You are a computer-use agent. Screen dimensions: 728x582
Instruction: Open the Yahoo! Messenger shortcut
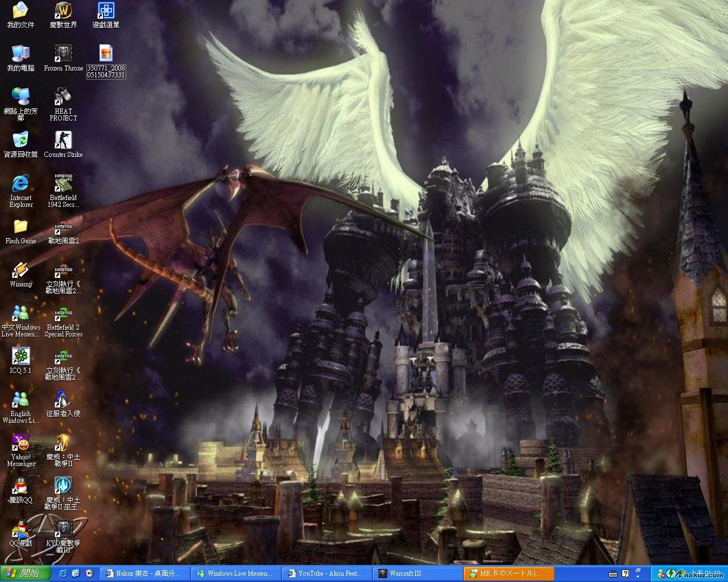click(x=20, y=450)
